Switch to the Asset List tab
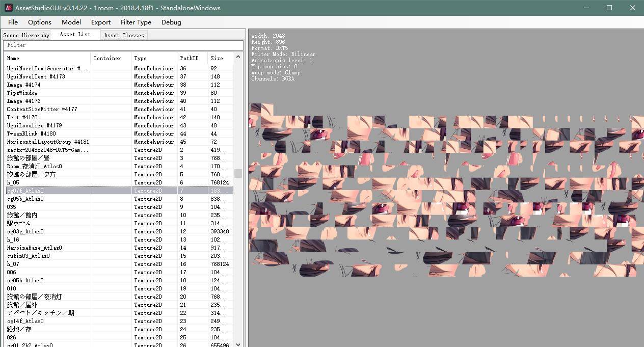644x347 pixels. (x=75, y=34)
